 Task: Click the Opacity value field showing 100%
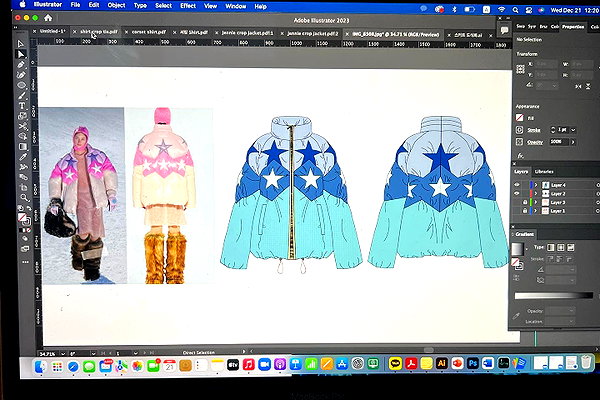point(559,142)
